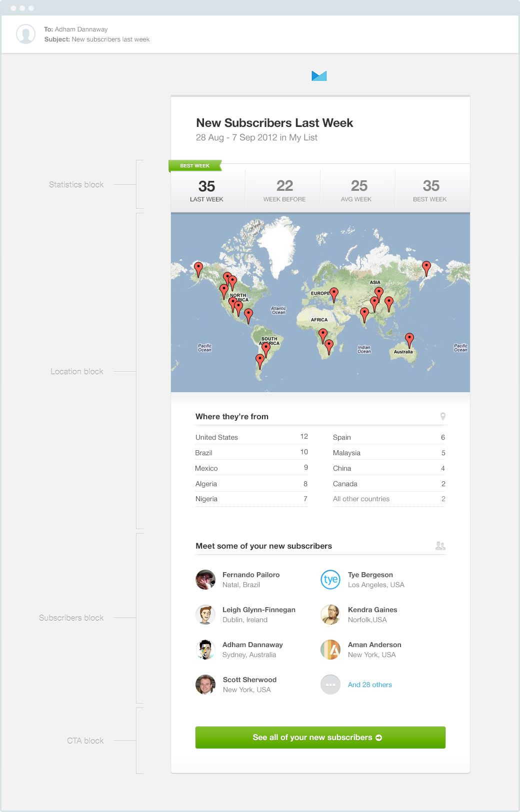Click the CTA block label

85,741
